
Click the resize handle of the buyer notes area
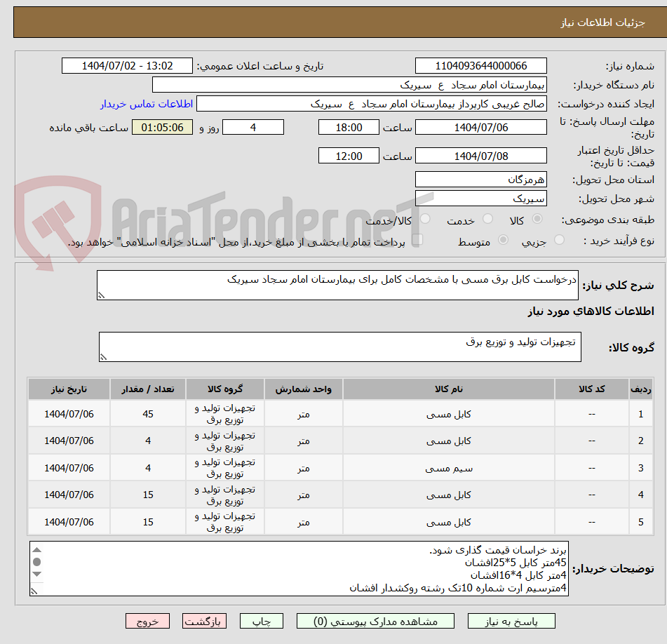coord(34,590)
